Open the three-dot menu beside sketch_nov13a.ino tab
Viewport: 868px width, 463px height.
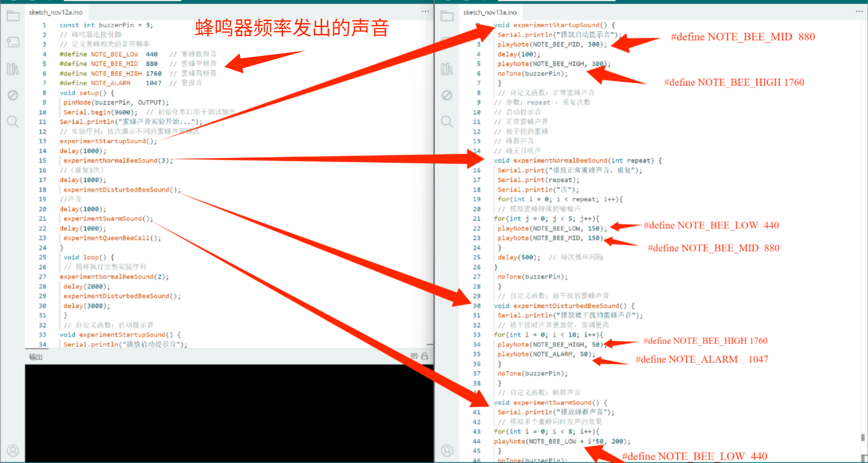coord(859,12)
